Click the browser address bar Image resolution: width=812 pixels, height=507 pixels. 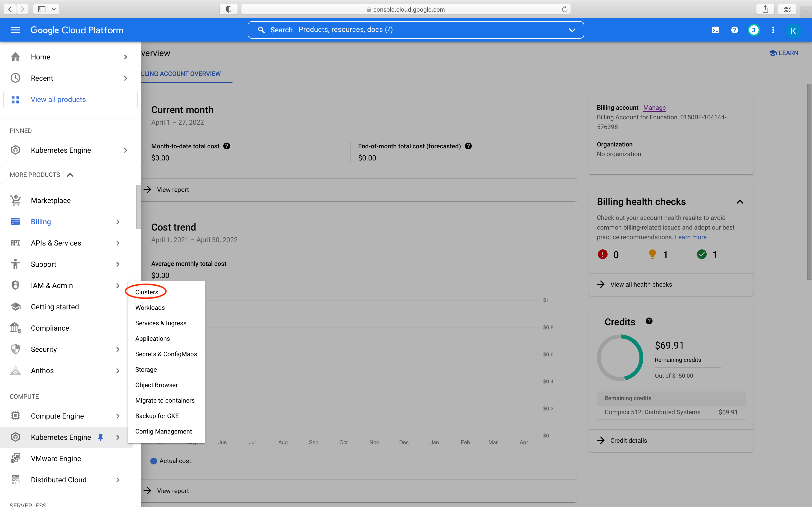[x=406, y=9]
